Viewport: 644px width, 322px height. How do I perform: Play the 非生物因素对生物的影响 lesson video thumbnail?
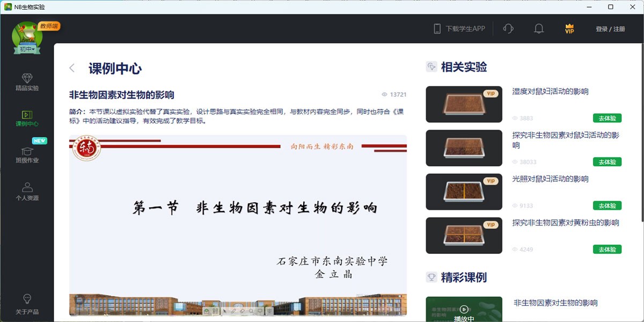click(x=464, y=309)
